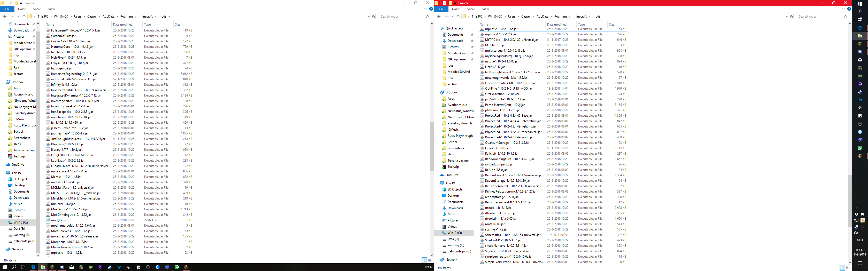The width and height of the screenshot is (868, 271).
Task: Open Mail app from bottom taskbar
Action: pyautogui.click(x=72, y=267)
